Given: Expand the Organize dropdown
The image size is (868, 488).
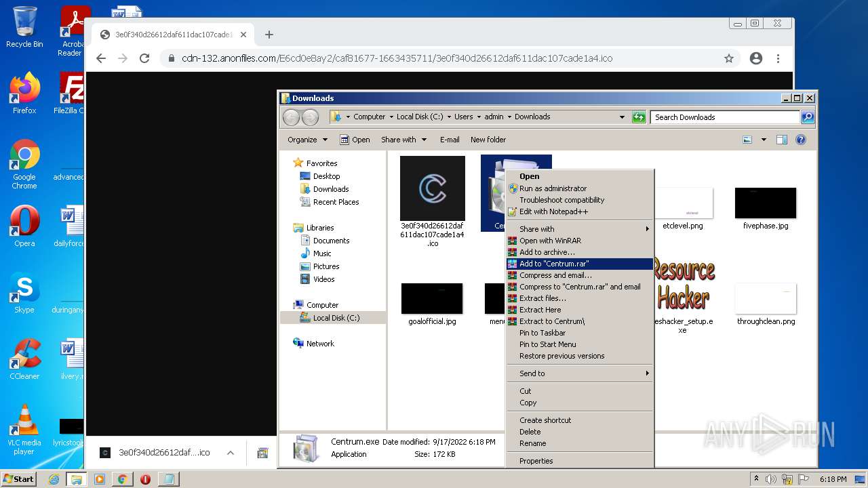Looking at the screenshot, I should [307, 140].
